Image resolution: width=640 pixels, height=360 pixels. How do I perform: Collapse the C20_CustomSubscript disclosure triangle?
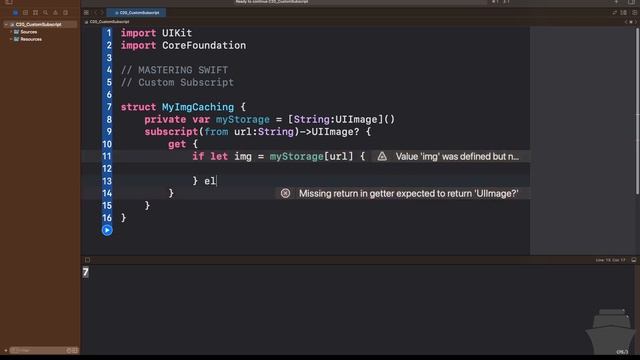tap(6, 24)
